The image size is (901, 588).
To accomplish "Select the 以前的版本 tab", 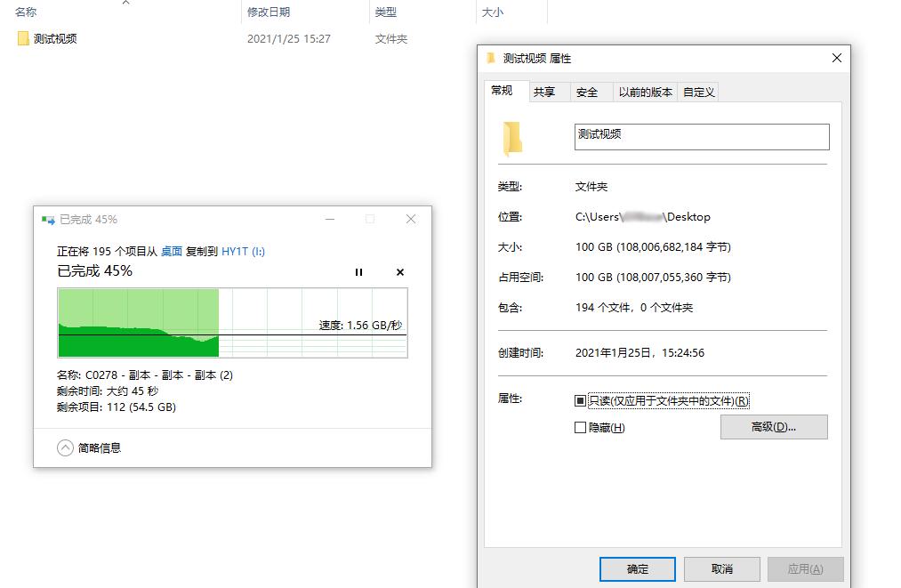I will click(x=645, y=91).
